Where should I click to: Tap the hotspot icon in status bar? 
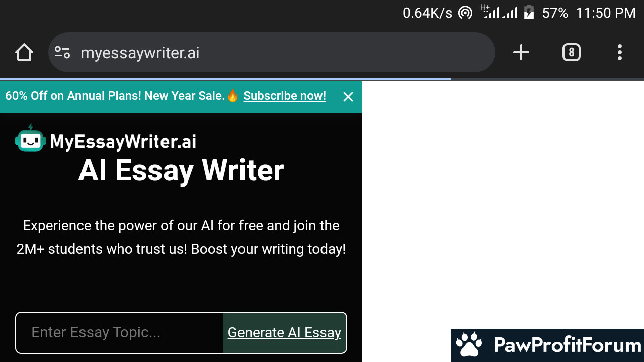click(465, 13)
